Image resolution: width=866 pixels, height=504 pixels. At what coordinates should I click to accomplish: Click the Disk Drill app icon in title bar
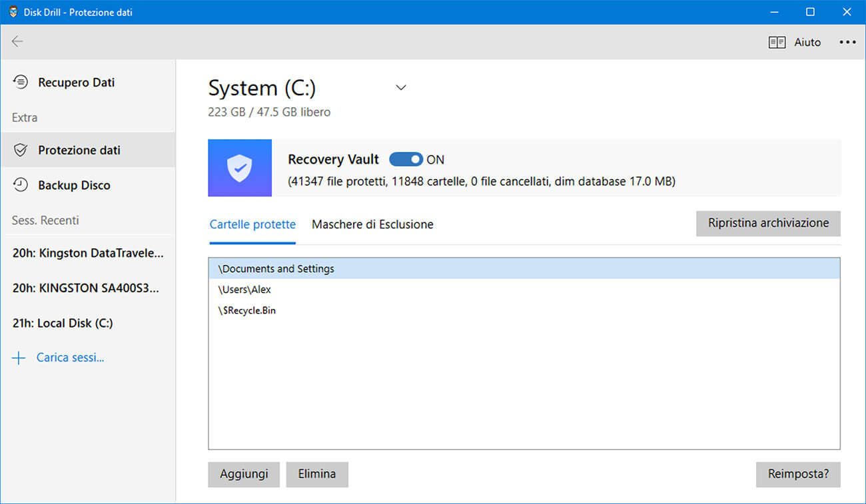click(x=13, y=12)
